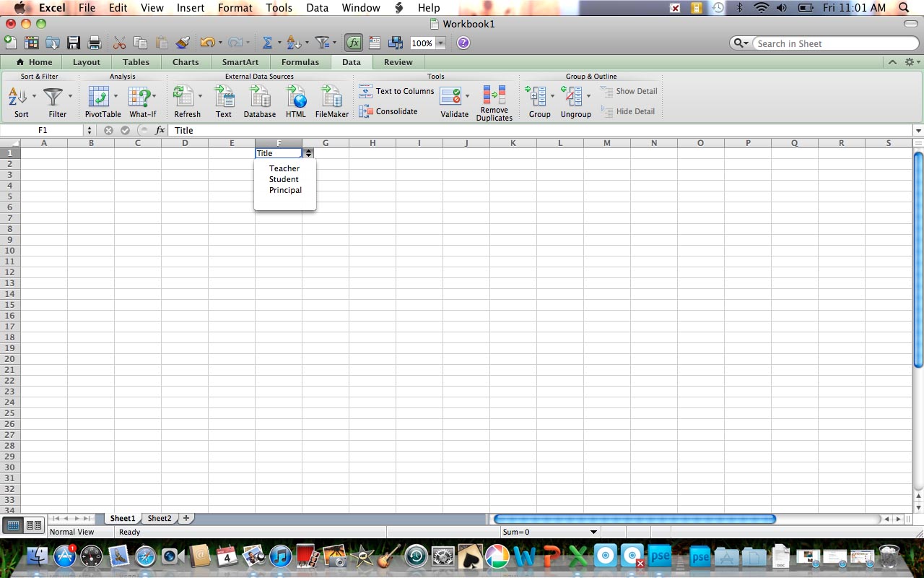The height and width of the screenshot is (578, 924).
Task: Toggle the formula builder fx toolbar button
Action: coord(354,43)
